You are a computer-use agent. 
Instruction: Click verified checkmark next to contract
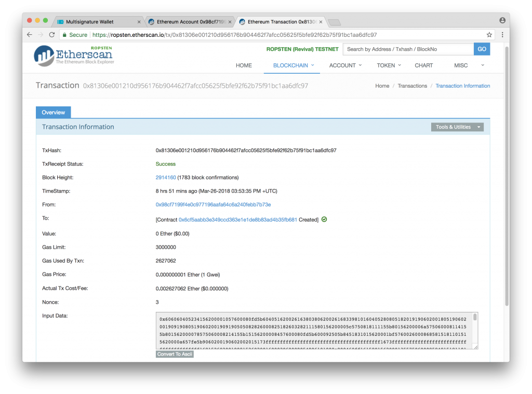[324, 220]
